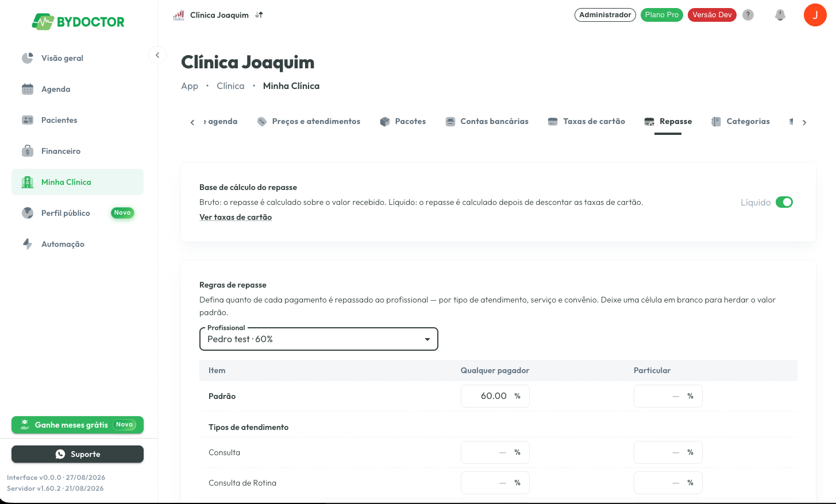Click the Automação lightning bolt icon

(x=28, y=244)
